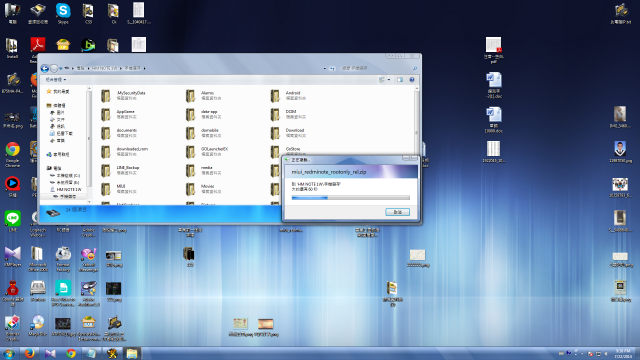640x360 pixels.
Task: Click the 24 items status text in Explorer
Action: coord(76,209)
